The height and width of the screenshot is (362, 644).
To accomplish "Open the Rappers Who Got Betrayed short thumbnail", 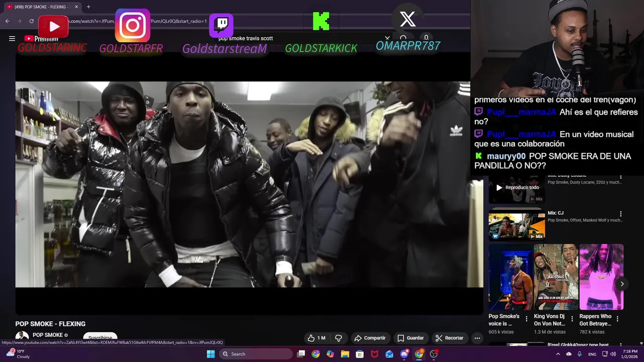I will coord(601,277).
